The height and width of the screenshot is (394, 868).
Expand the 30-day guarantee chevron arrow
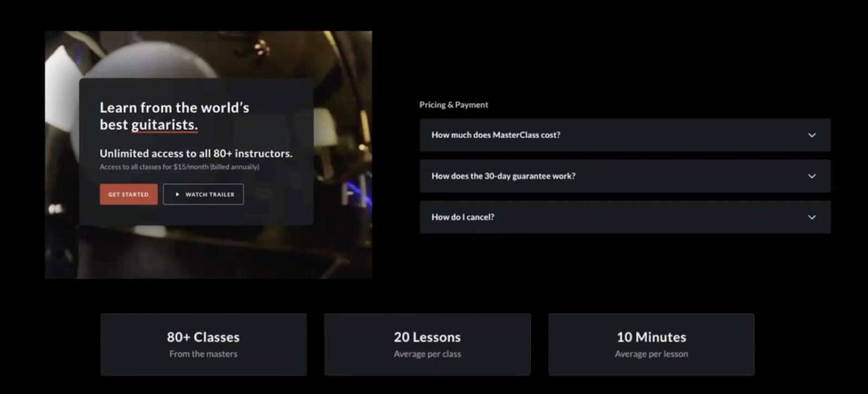pos(812,176)
